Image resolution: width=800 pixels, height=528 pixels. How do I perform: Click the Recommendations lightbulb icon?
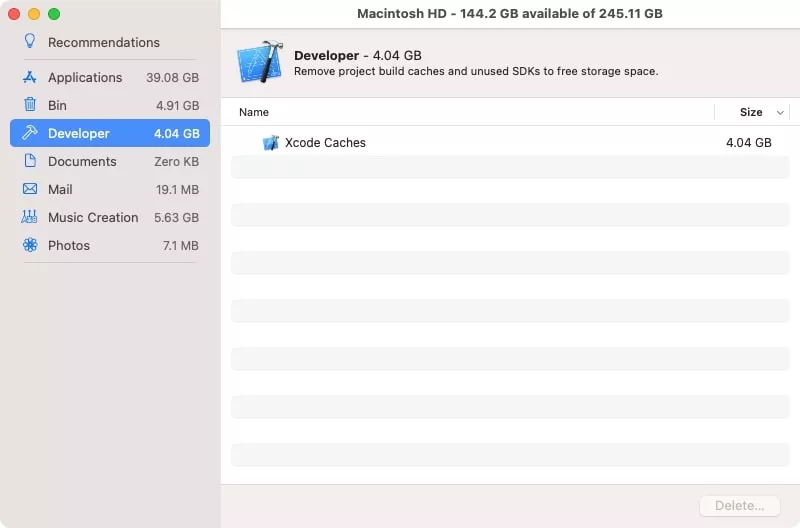point(30,42)
